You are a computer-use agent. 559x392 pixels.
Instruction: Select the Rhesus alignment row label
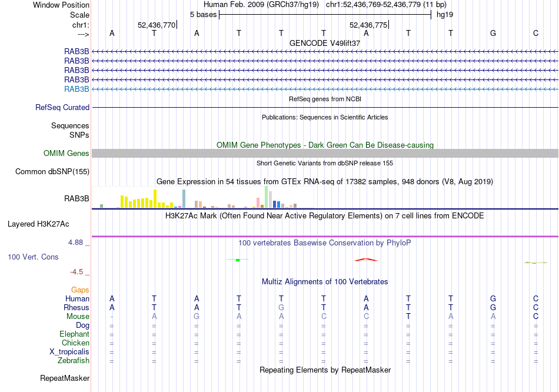(76, 307)
